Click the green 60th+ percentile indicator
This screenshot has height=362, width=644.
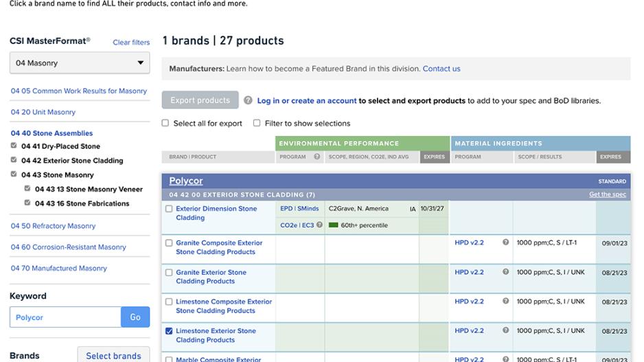pyautogui.click(x=334, y=225)
